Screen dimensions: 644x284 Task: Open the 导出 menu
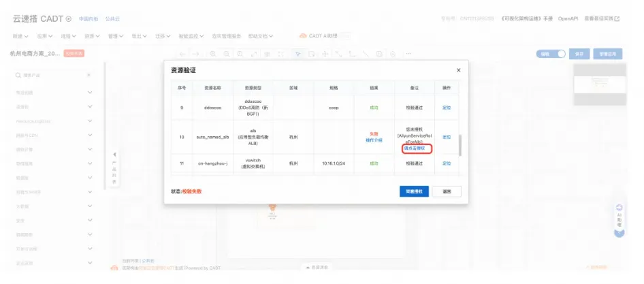click(140, 36)
